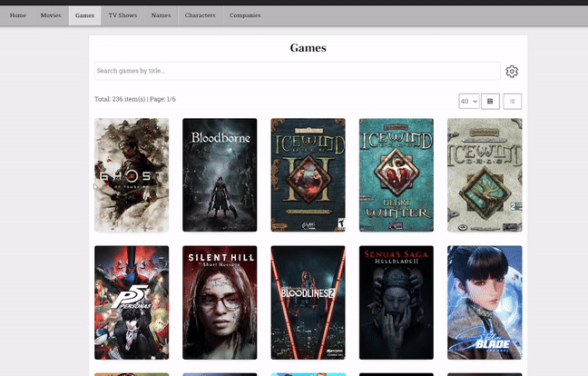588x376 pixels.
Task: Open the search settings gear icon
Action: tap(512, 72)
